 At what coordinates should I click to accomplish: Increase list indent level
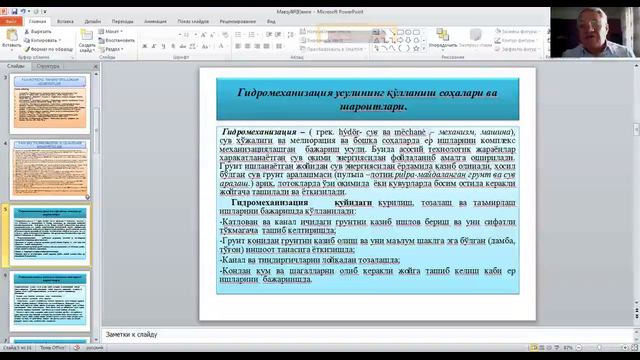point(278,35)
